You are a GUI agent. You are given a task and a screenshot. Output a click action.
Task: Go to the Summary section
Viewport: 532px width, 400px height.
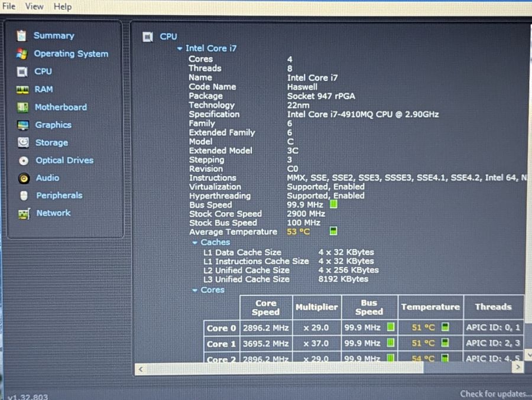(x=54, y=35)
